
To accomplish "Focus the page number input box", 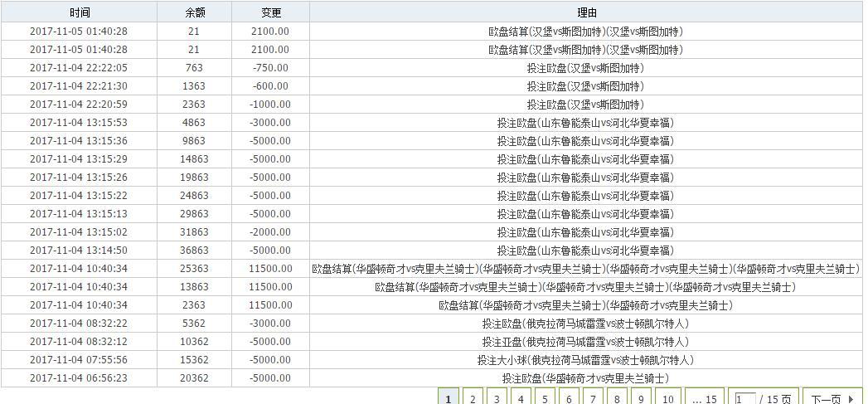I will click(x=745, y=398).
